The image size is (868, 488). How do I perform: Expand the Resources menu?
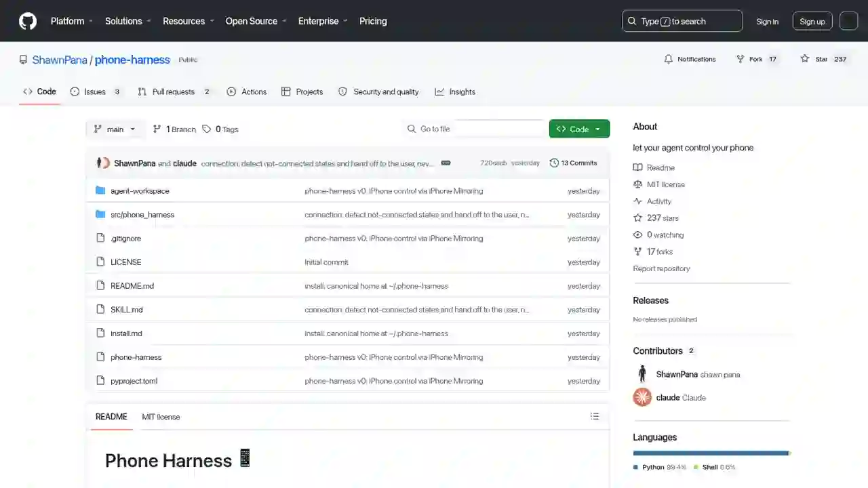[x=189, y=21]
